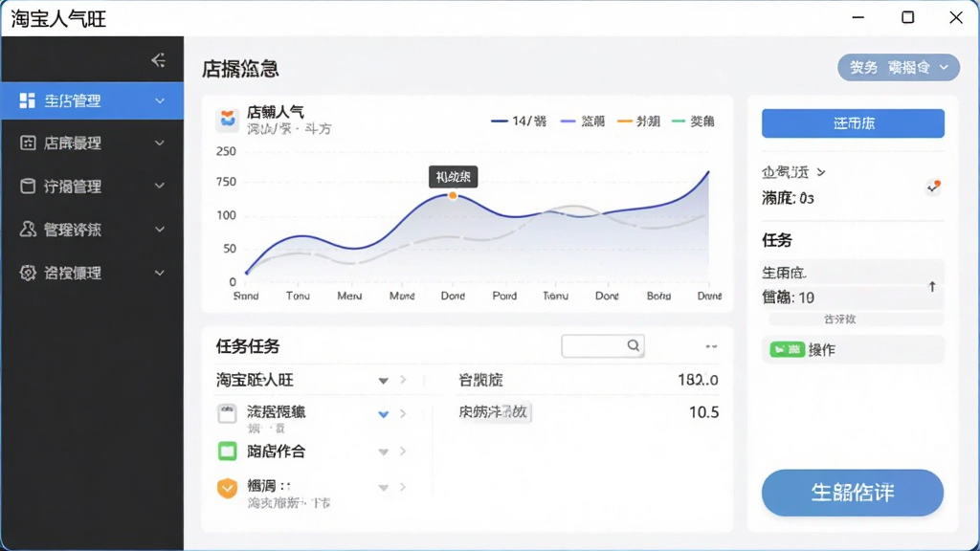This screenshot has width=980, height=551.
Task: Click the "店铺人气" chart title
Action: click(x=276, y=113)
